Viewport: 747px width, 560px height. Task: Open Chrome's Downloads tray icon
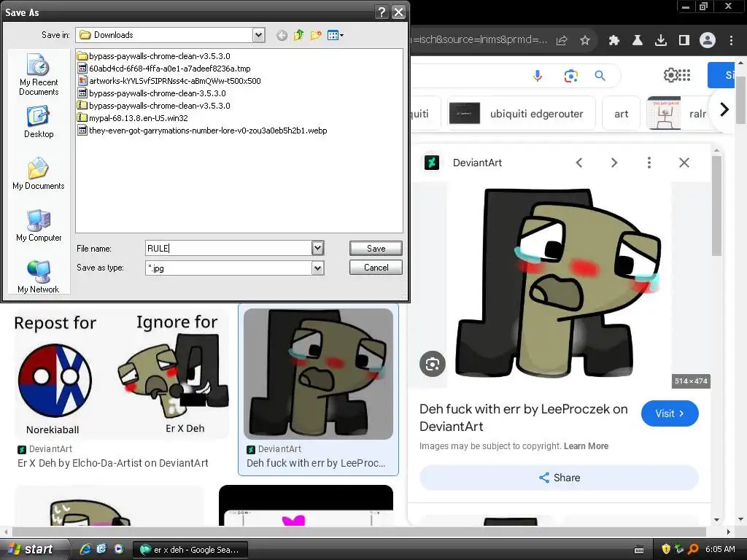(661, 41)
